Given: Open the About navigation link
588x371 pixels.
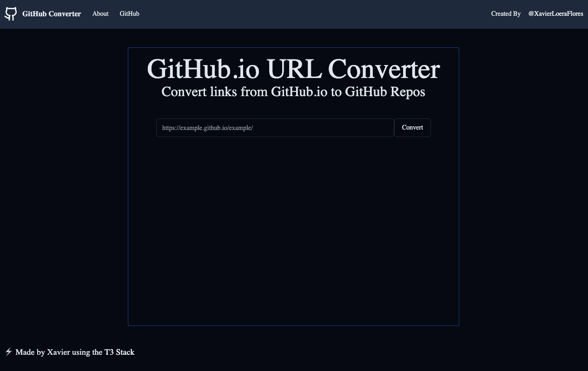Looking at the screenshot, I should pyautogui.click(x=100, y=14).
